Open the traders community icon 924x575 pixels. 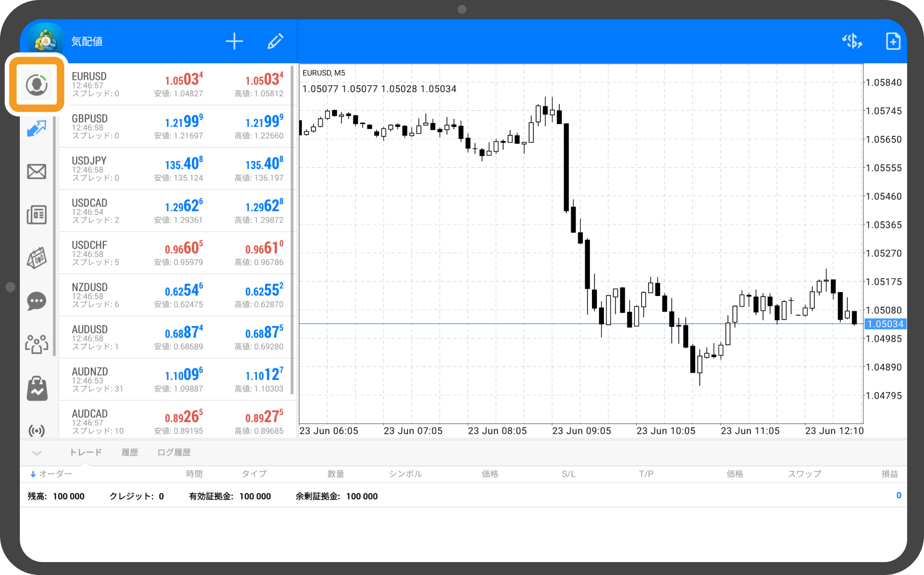tap(36, 344)
